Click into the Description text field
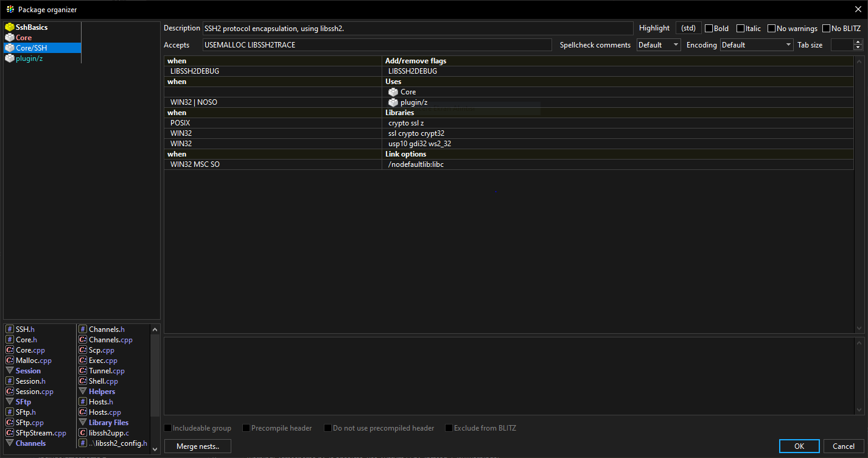Image resolution: width=868 pixels, height=458 pixels. point(418,29)
